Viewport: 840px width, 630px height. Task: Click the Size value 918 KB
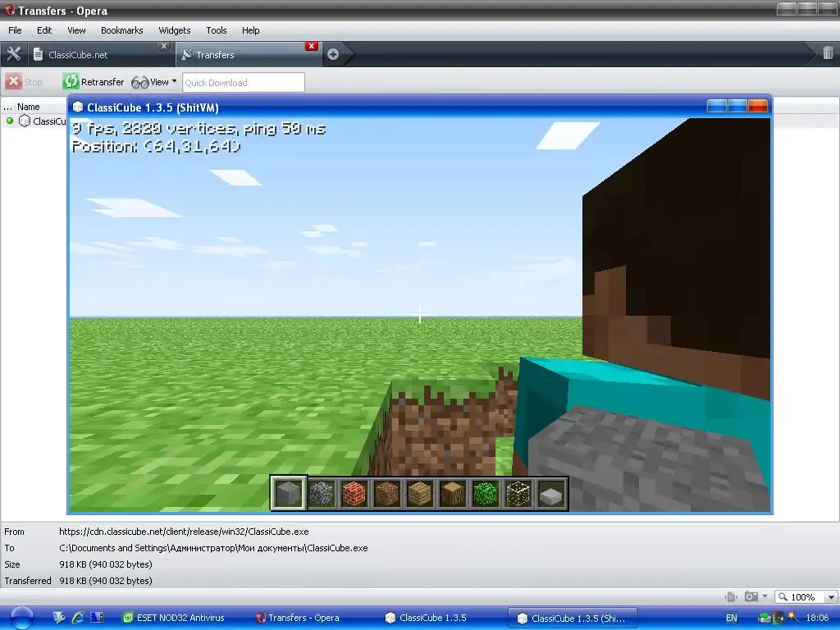(106, 564)
